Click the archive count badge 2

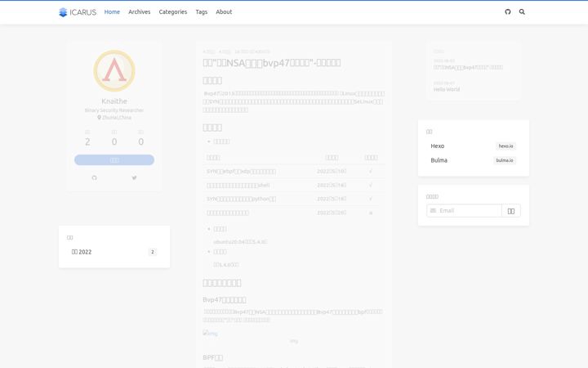pos(152,252)
